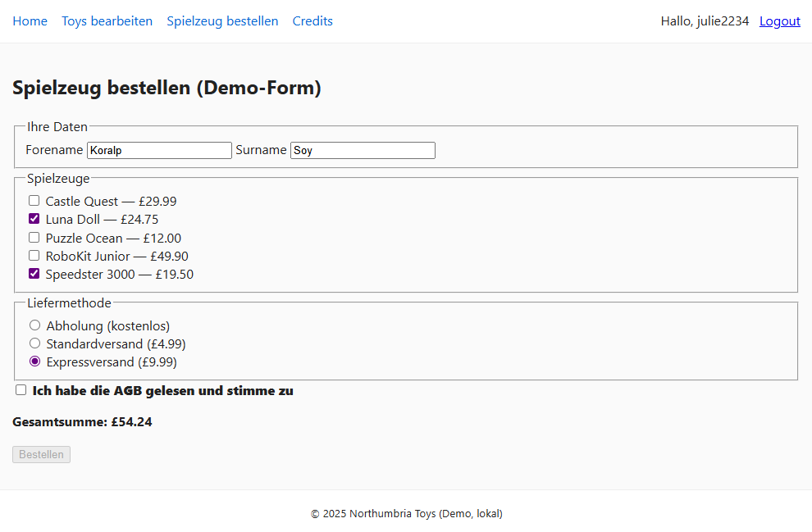The image size is (812, 532).
Task: Focus the Surname text field
Action: click(x=363, y=151)
